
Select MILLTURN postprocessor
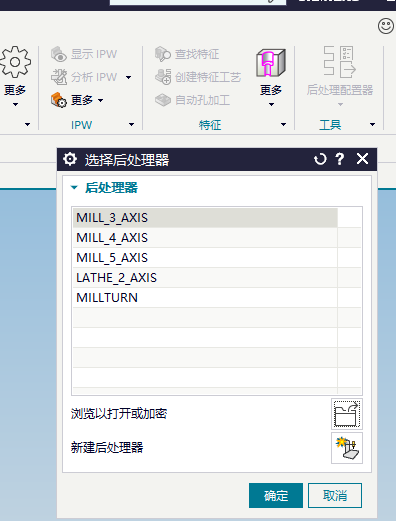tap(205, 298)
